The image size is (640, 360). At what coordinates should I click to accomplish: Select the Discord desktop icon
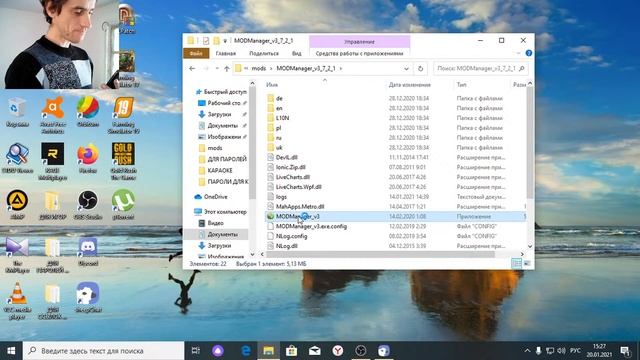[x=88, y=251]
